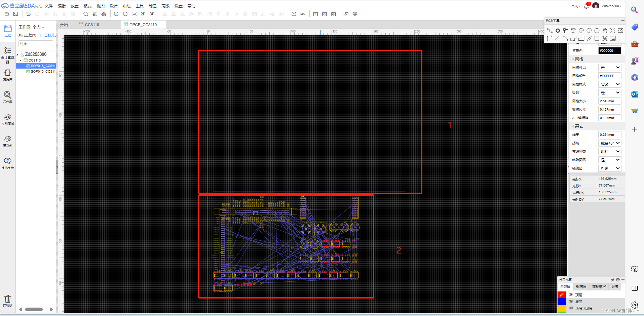This screenshot has width=644, height=316.
Task: Open the notification bell
Action: (586, 6)
